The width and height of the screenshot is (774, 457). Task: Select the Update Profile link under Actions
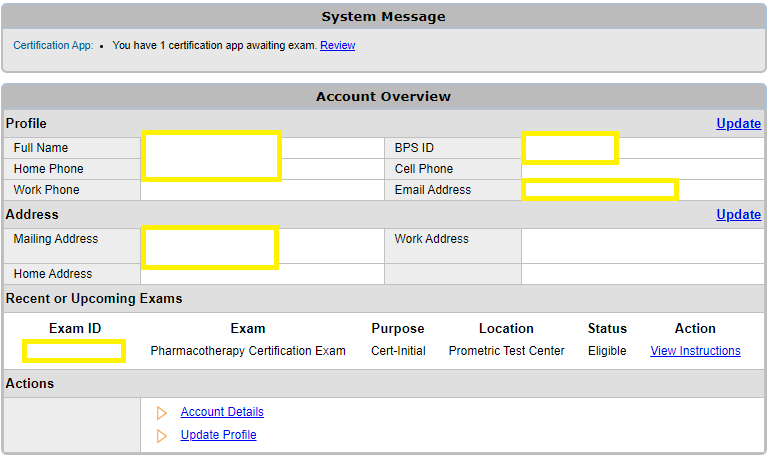[x=218, y=435]
